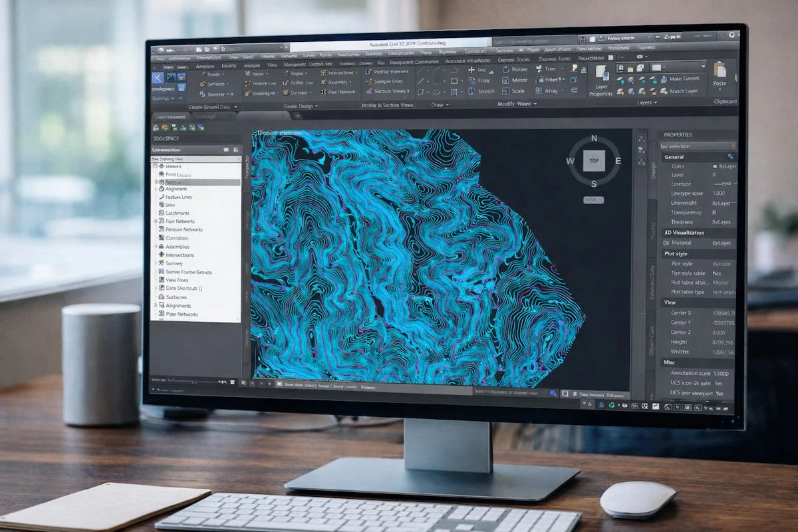Select the Mirror tool
Viewport: 798px width, 532px height.
515,80
